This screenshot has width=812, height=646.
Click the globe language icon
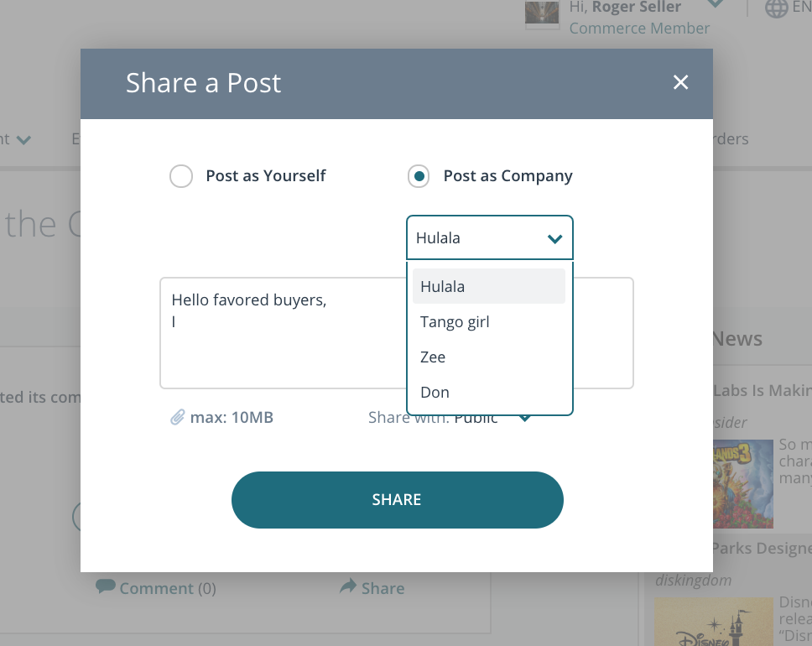pos(776,8)
